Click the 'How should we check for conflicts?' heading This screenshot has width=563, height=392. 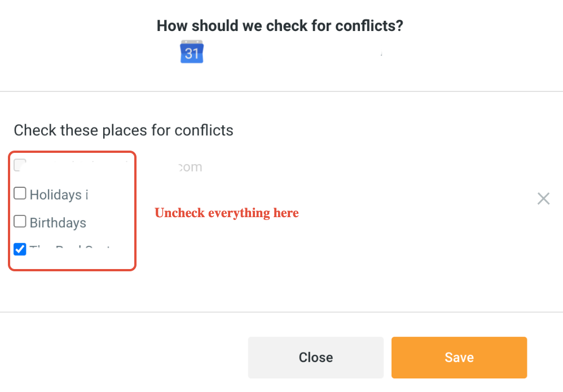tap(280, 26)
